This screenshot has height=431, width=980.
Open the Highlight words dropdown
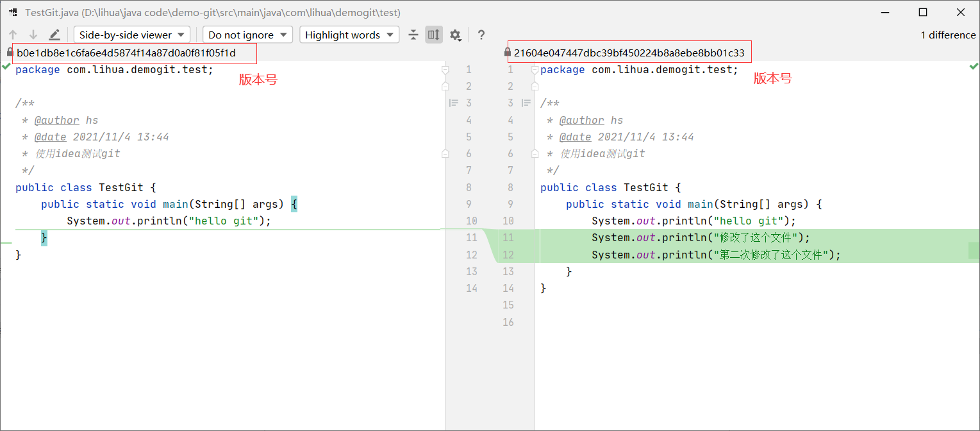[x=349, y=35]
